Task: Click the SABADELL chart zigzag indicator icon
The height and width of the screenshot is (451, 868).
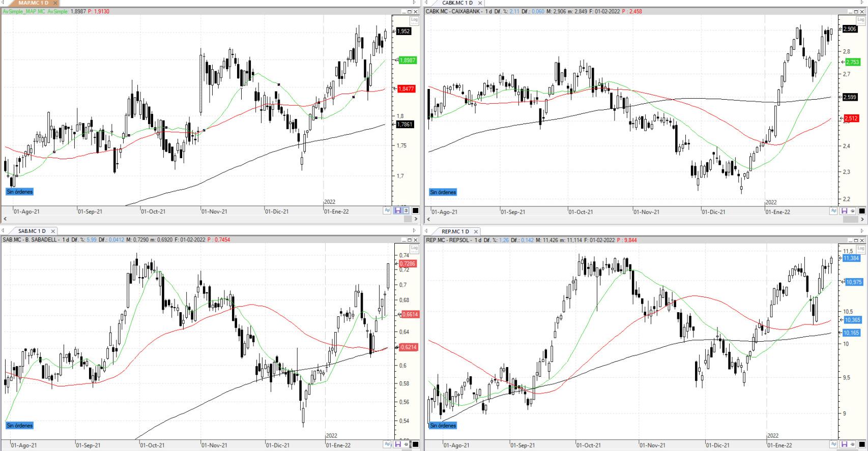Action: click(388, 444)
